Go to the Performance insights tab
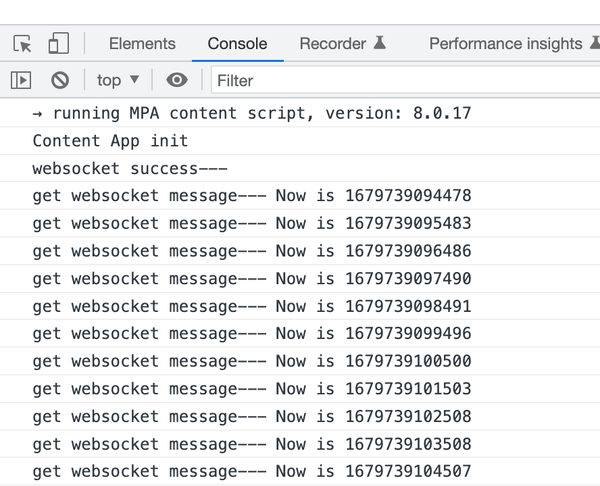This screenshot has width=600, height=486. click(505, 44)
